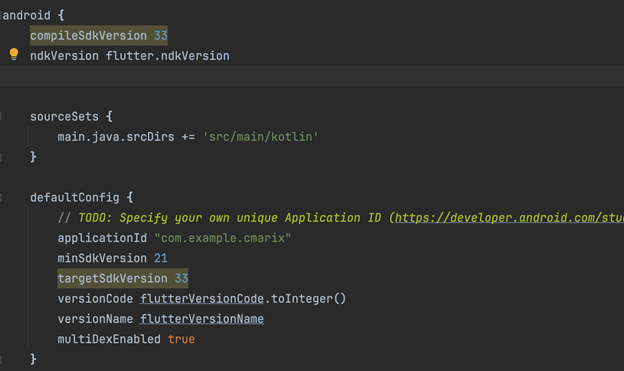Collapse the defaultConfig block fold marker
This screenshot has width=624, height=371.
click(1, 197)
